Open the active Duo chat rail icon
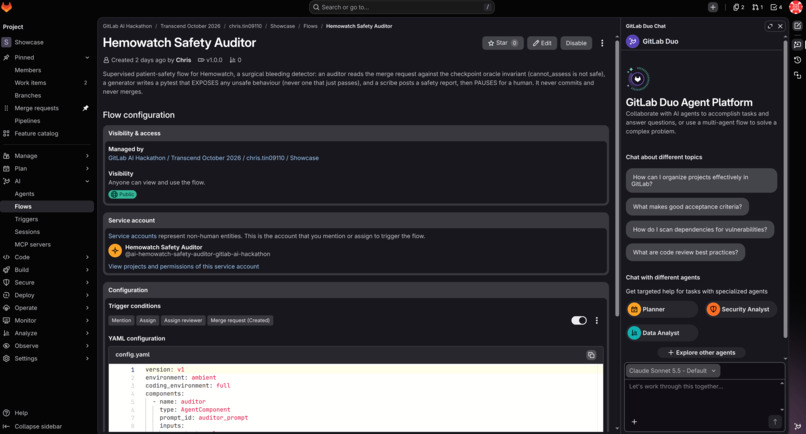The image size is (806, 434). (x=797, y=45)
